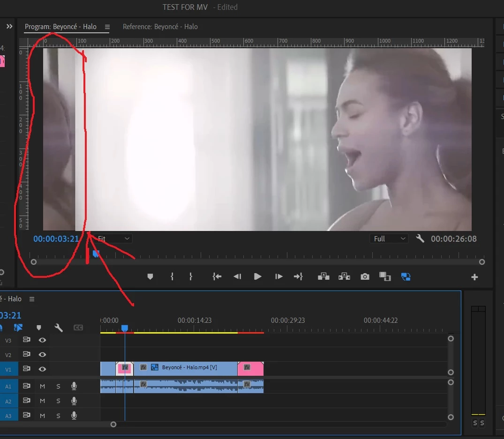Add marker in the timeline panel
Image resolution: width=504 pixels, height=439 pixels.
[x=39, y=327]
